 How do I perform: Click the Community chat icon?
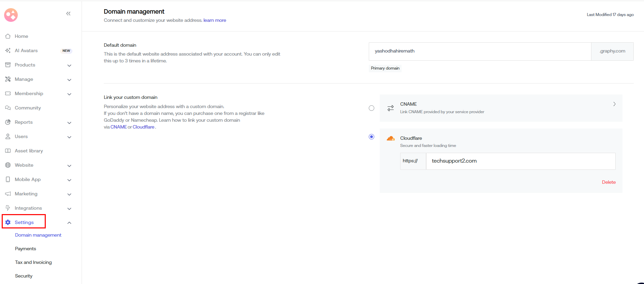tap(8, 108)
